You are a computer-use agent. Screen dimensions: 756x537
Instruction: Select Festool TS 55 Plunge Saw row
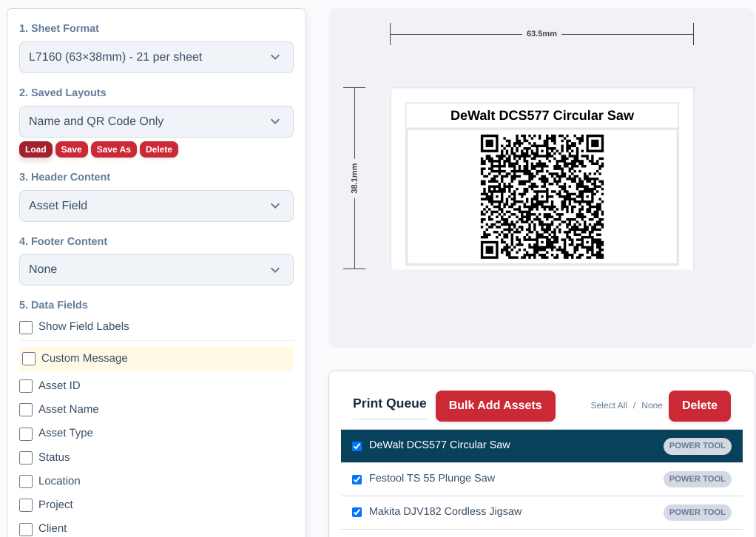(x=541, y=479)
